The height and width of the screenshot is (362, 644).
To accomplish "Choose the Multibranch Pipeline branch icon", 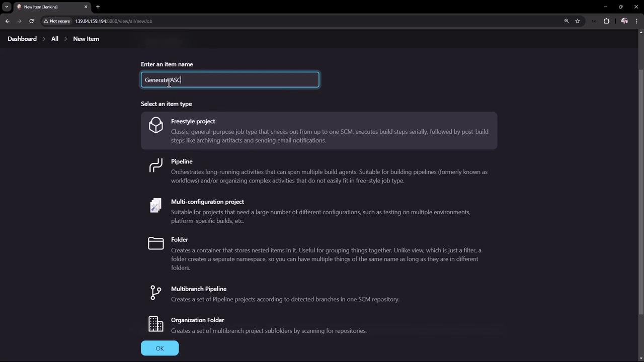I will 156,293.
